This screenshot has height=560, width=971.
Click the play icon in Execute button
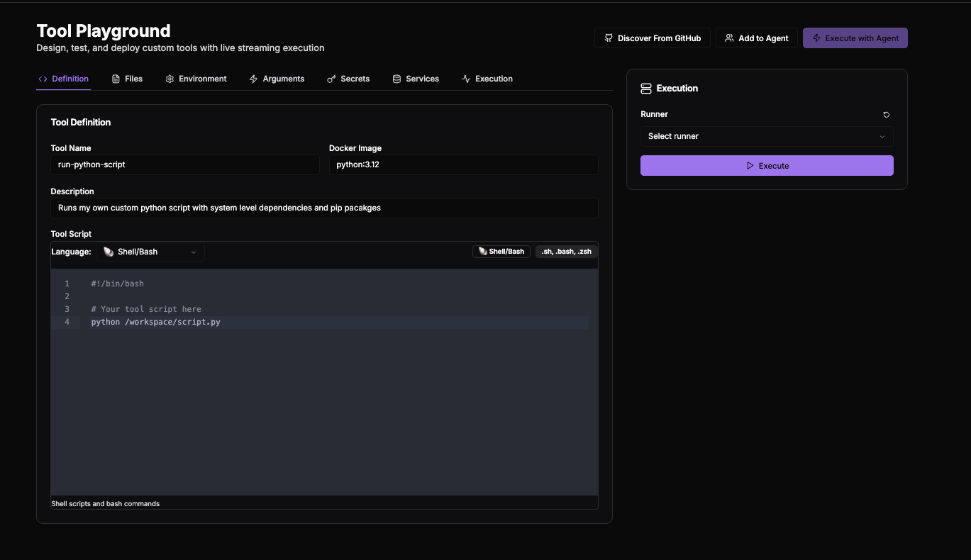tap(750, 166)
